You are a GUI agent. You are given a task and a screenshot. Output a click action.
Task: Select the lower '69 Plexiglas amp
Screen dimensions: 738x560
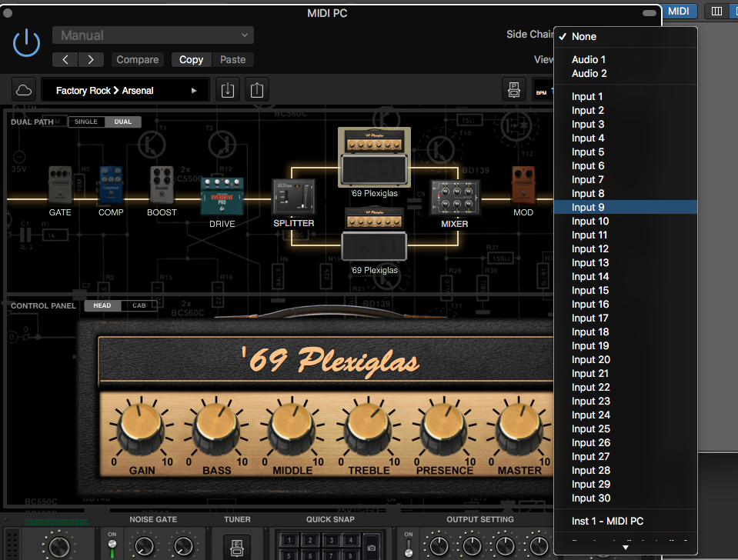(374, 235)
